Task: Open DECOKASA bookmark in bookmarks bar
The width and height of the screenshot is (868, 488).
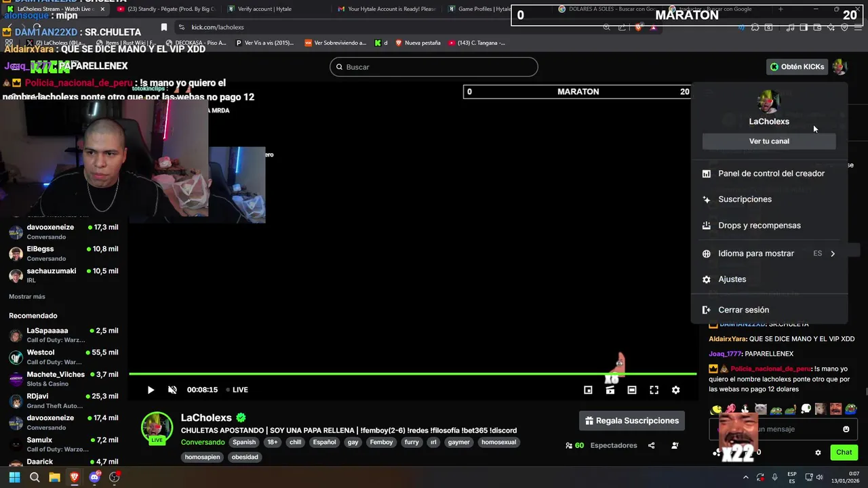Action: (196, 43)
